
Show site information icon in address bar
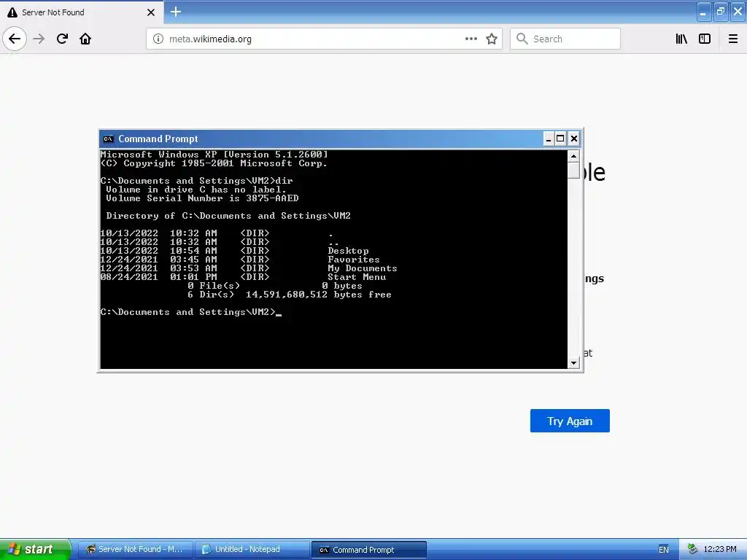tap(158, 39)
